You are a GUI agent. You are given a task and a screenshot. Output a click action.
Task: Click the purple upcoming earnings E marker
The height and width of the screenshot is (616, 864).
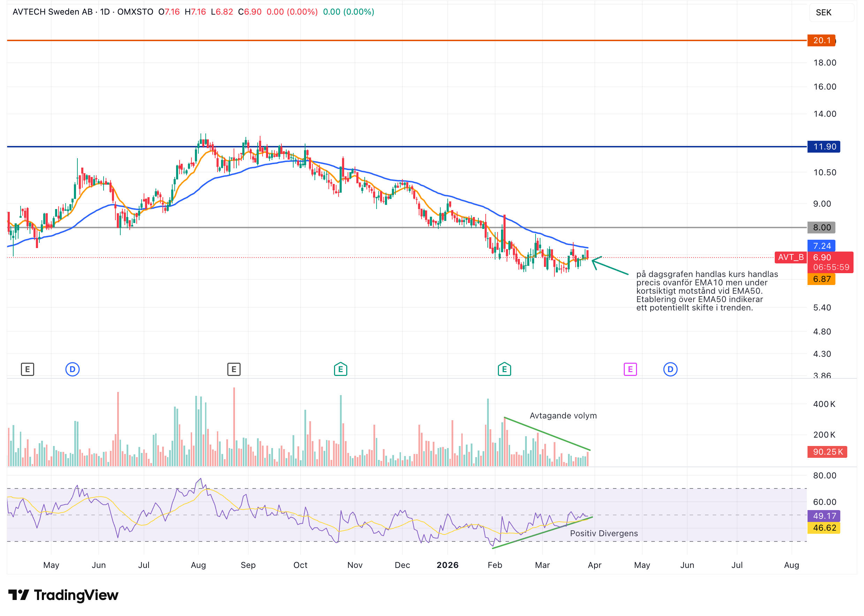point(630,369)
